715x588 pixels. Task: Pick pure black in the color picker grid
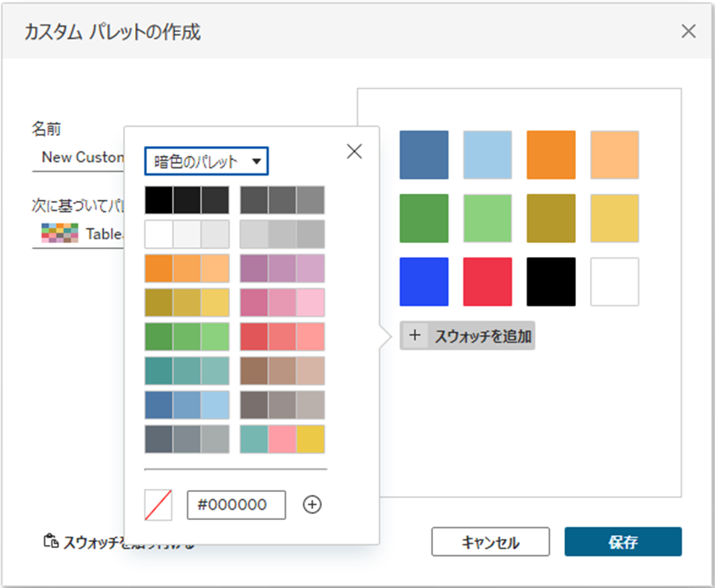159,200
